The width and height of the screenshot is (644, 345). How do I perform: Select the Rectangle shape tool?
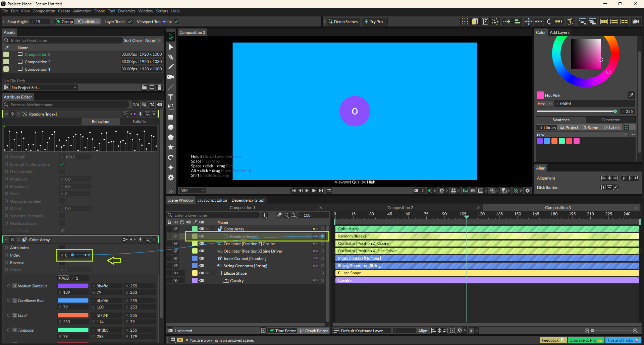pyautogui.click(x=171, y=117)
